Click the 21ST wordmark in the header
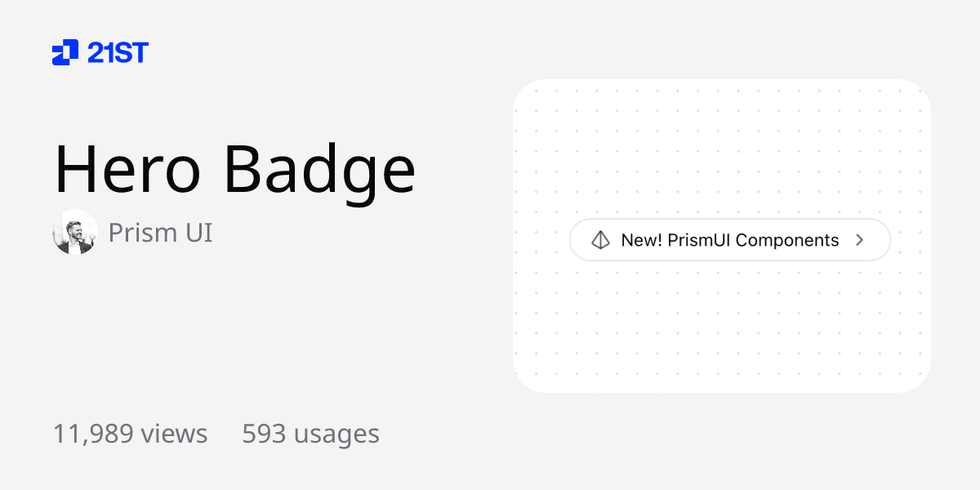 click(118, 52)
